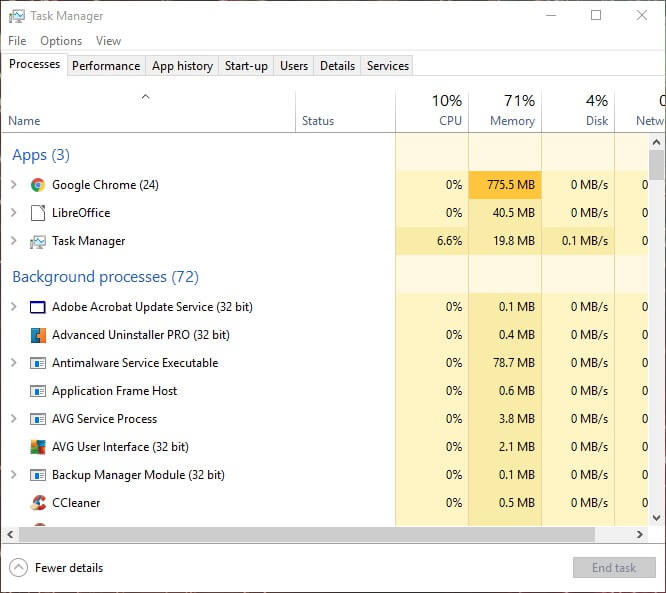Click the 78.7 MB memory cell
This screenshot has width=666, height=593.
(x=505, y=363)
